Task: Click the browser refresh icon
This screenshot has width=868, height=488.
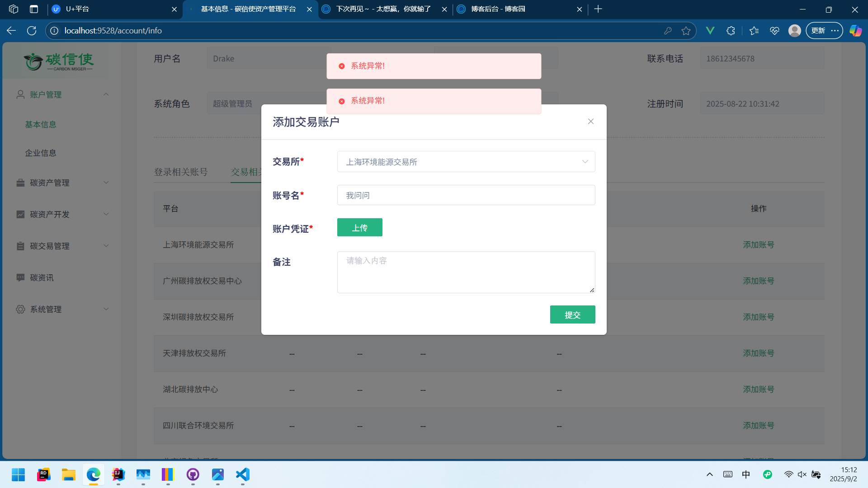Action: coord(32,31)
